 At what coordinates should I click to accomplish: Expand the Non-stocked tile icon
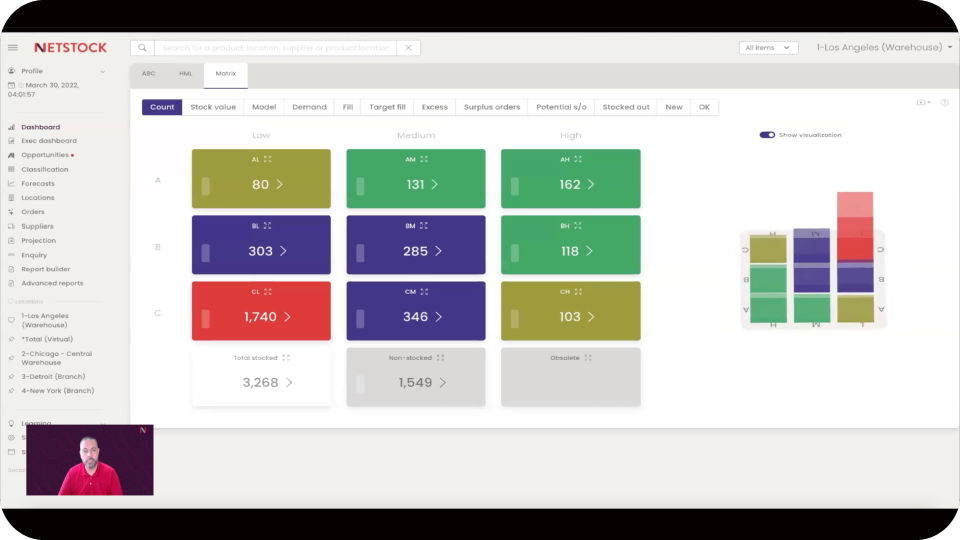(440, 358)
